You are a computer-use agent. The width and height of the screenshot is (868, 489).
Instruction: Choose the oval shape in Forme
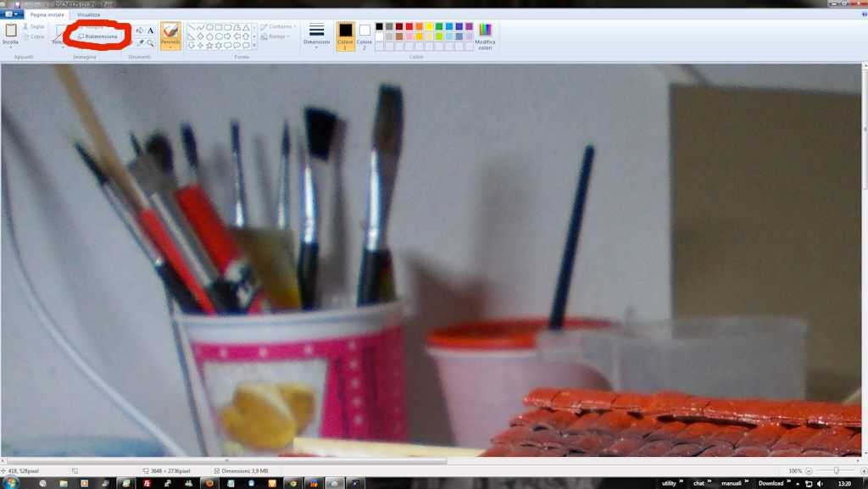click(209, 27)
